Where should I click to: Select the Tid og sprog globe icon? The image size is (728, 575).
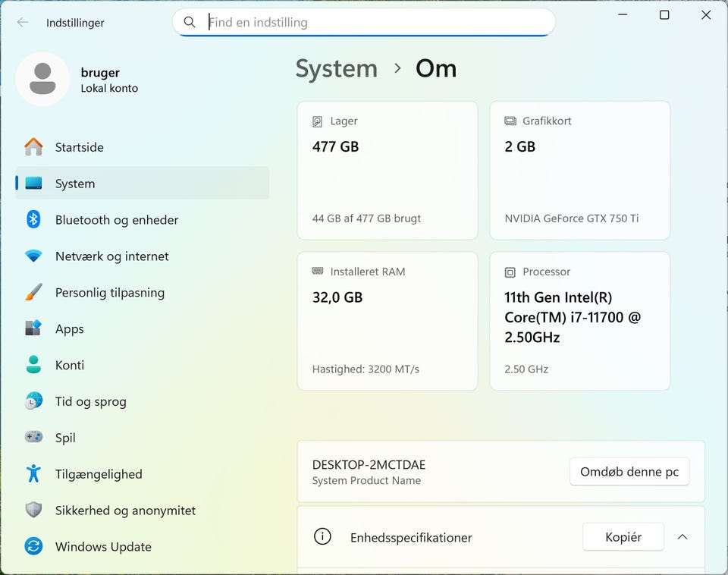(x=33, y=401)
